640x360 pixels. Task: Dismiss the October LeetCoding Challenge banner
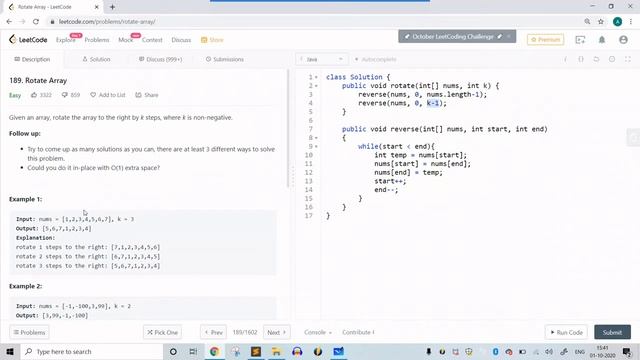point(509,36)
